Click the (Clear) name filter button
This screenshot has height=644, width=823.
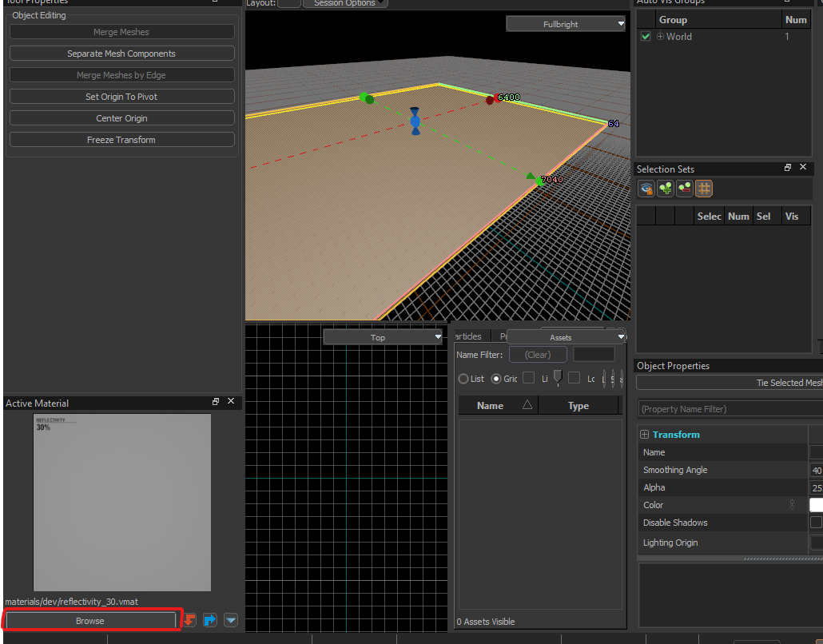point(538,355)
